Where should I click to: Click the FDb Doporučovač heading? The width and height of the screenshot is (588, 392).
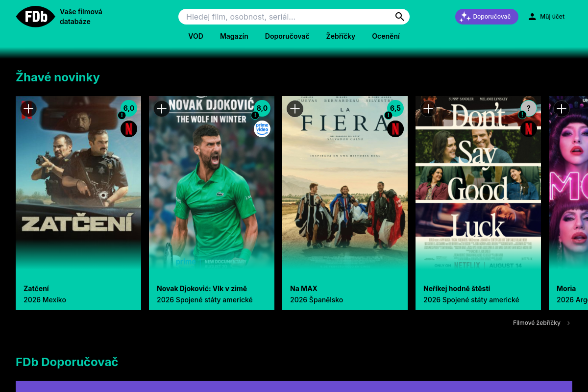(67, 362)
